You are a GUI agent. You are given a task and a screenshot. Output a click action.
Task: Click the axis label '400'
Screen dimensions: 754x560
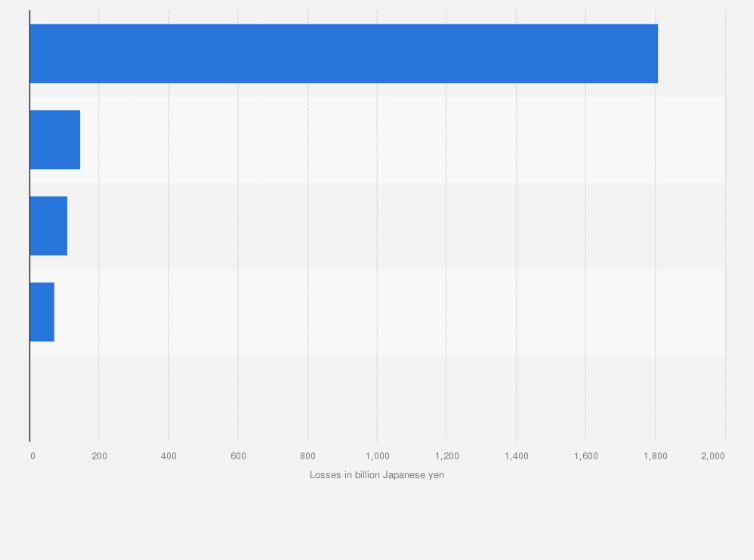169,456
